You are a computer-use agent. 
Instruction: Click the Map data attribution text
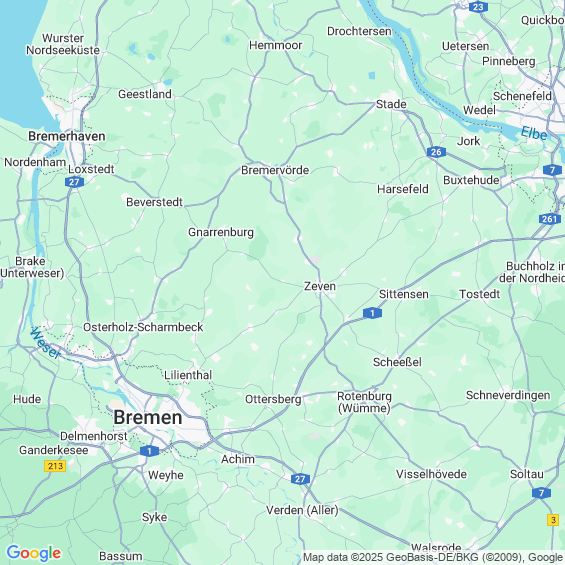[x=434, y=557]
